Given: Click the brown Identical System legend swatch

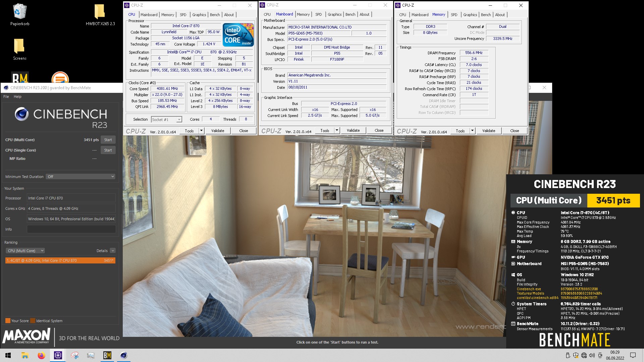Looking at the screenshot, I should coord(33,321).
